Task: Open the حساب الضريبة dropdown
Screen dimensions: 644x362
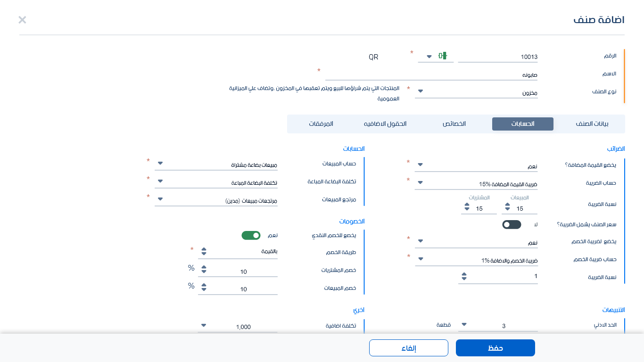Action: point(420,181)
